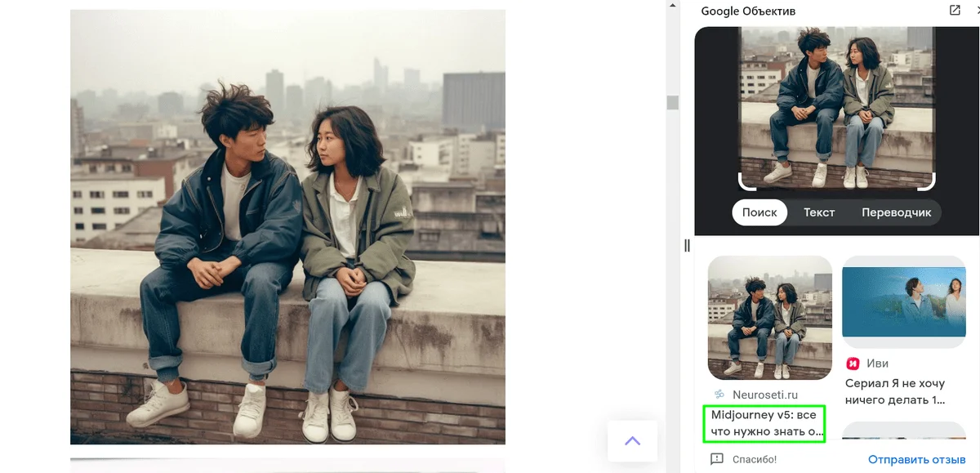Click the large rooftop couple image on page
Viewport: 980px width, 473px height.
(287, 226)
